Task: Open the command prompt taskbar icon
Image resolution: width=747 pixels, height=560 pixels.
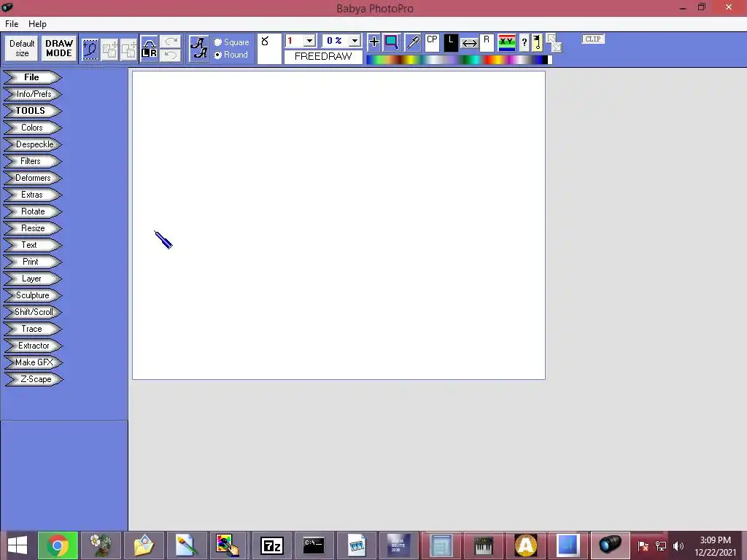Action: pyautogui.click(x=314, y=545)
